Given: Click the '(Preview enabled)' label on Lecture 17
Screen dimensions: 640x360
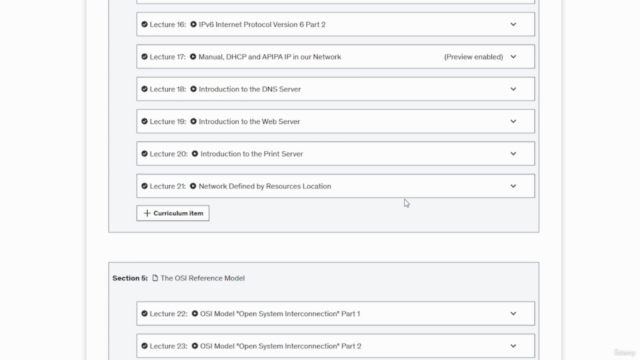Looking at the screenshot, I should click(473, 57).
